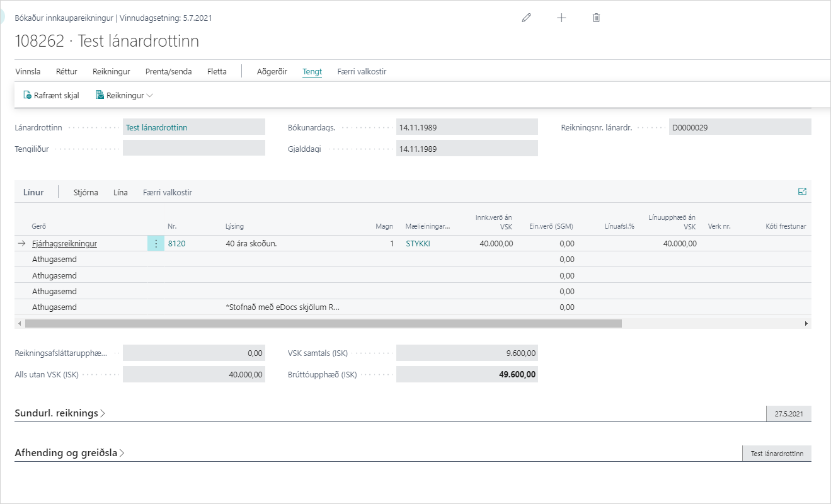
Task: Expand the Sundurl. reiknings section
Action: pos(60,413)
